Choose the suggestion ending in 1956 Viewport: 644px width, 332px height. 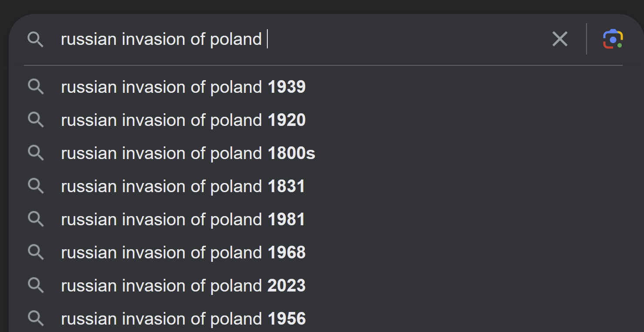click(x=183, y=319)
